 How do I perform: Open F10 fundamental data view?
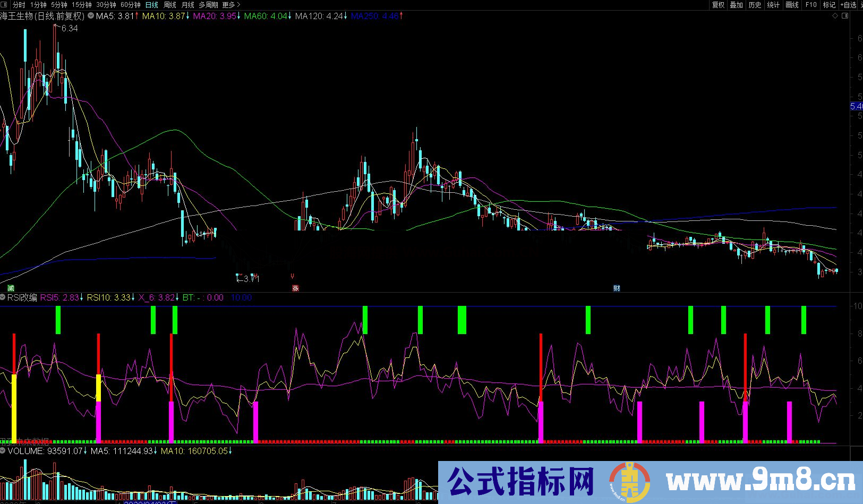(811, 5)
